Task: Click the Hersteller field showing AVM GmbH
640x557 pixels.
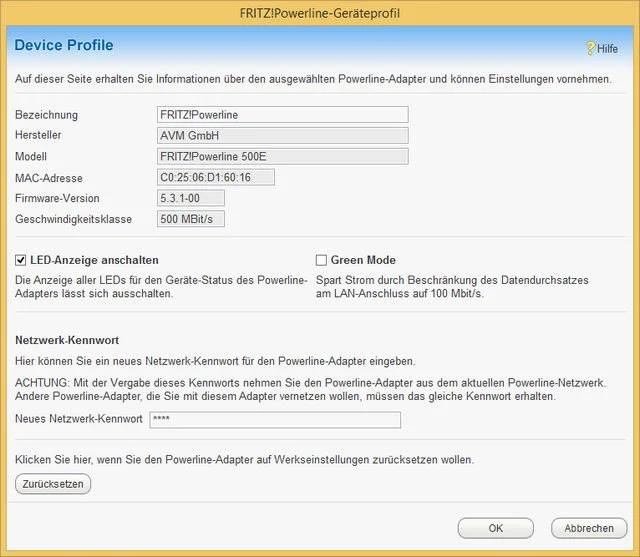Action: point(282,135)
